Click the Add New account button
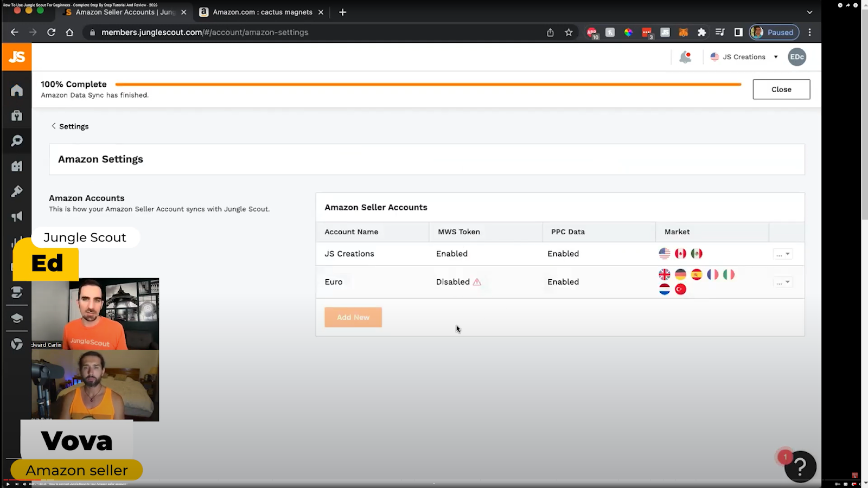The height and width of the screenshot is (488, 868). pos(353,317)
